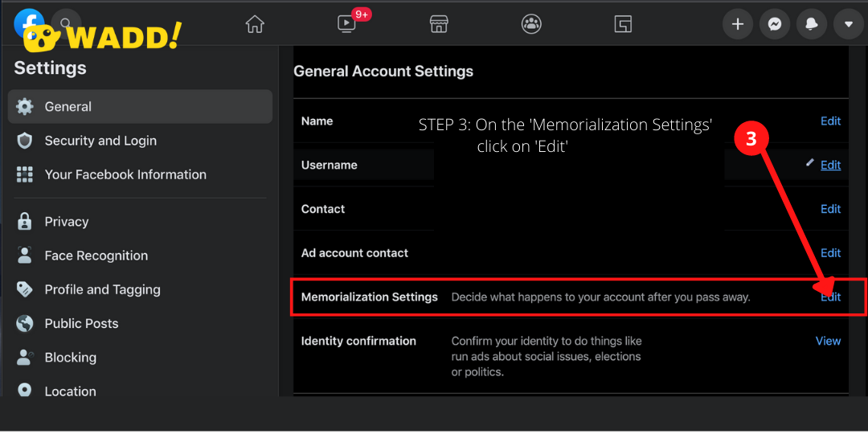Open Blocking settings
This screenshot has width=868, height=434.
pyautogui.click(x=140, y=357)
